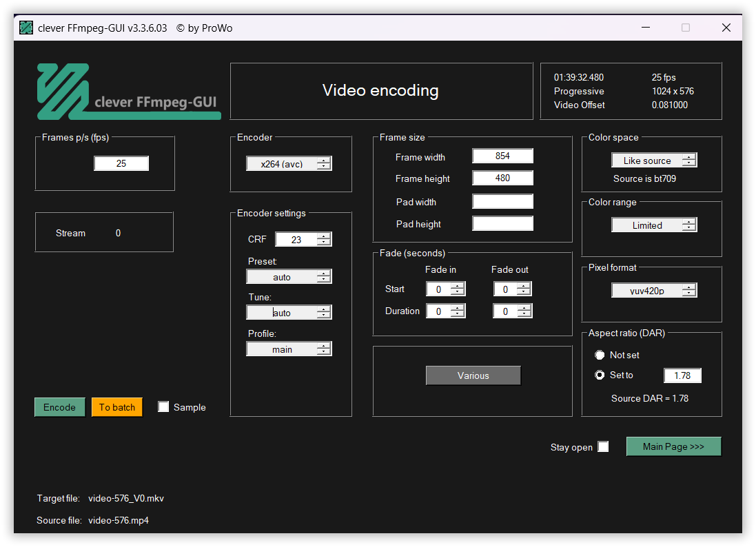
Task: Click the Fade in Duration spinner
Action: tap(445, 311)
